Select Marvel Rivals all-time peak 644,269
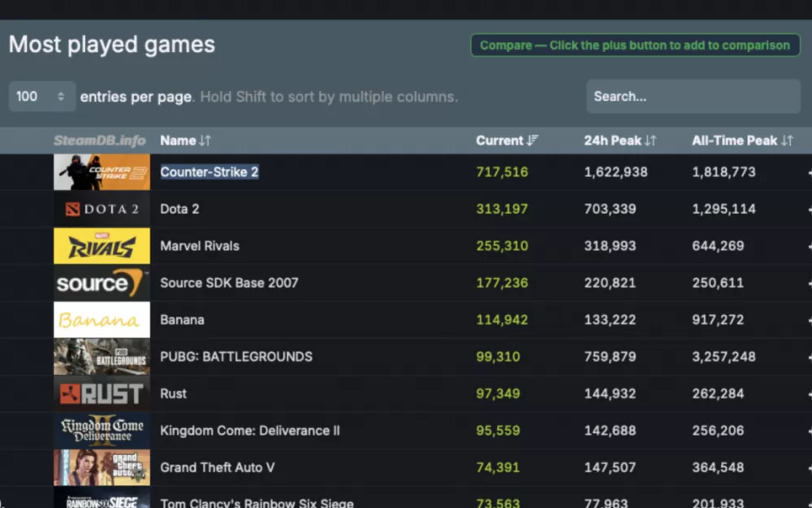 (719, 245)
